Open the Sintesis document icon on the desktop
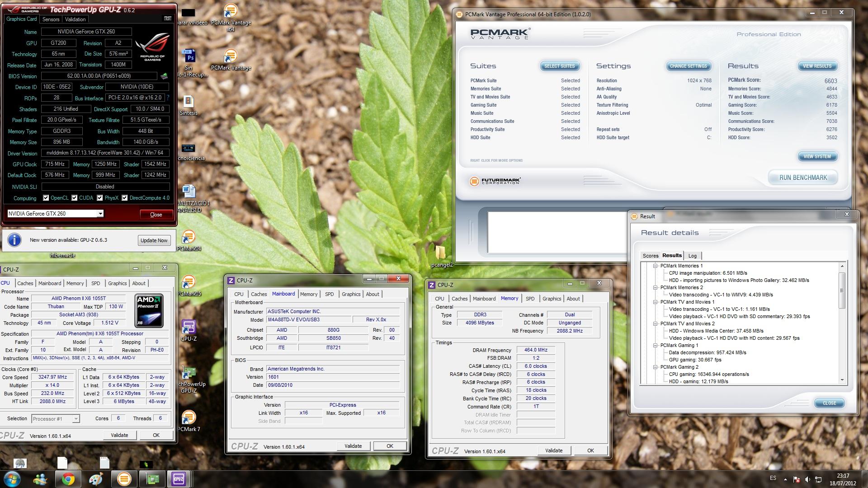Viewport: 868px width, 488px height. [x=189, y=105]
